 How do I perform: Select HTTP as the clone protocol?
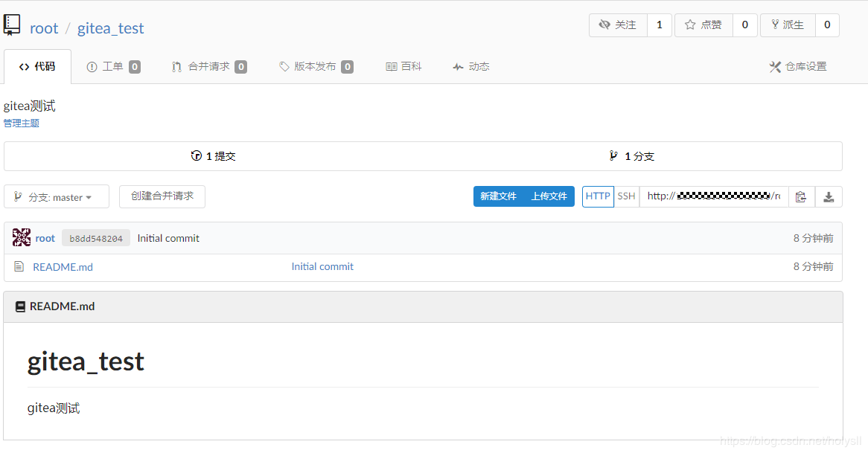pos(598,196)
